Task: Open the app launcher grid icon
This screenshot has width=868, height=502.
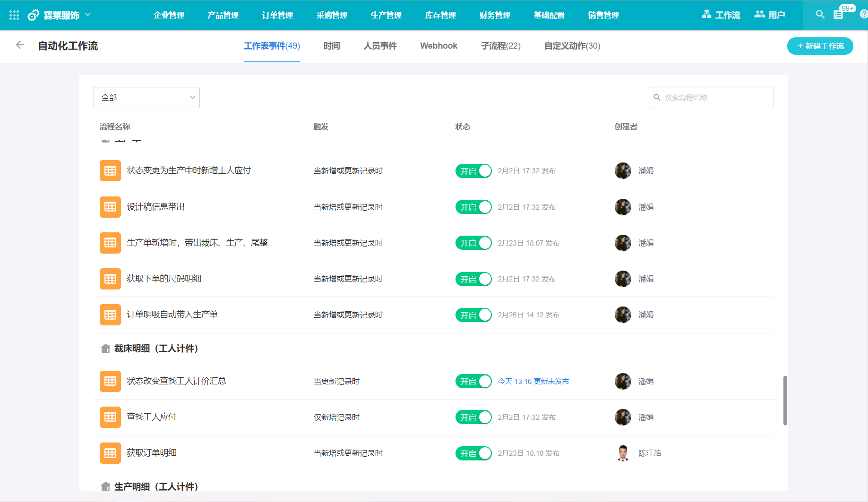Action: (x=14, y=15)
